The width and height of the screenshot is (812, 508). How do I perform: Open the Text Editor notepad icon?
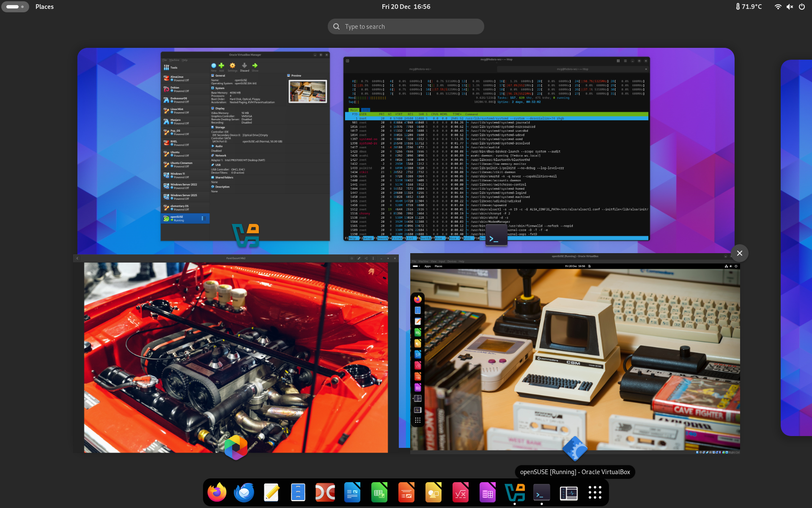271,493
